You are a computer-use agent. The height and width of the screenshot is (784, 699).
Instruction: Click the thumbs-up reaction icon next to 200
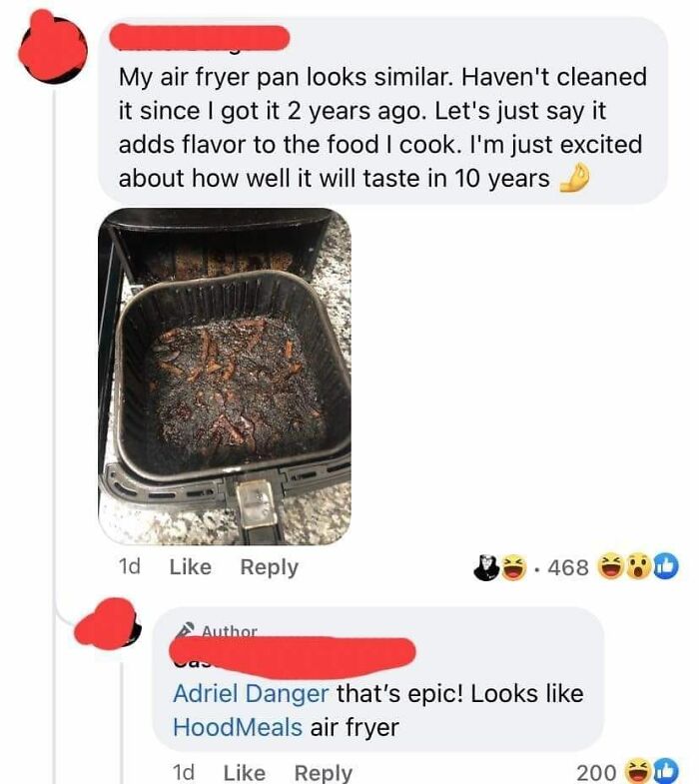[x=665, y=771]
